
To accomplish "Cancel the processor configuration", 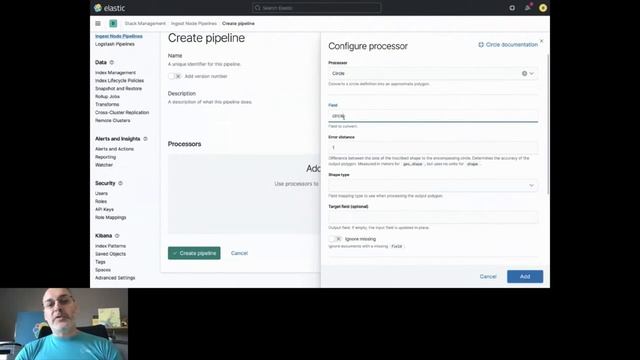I will [x=488, y=276].
